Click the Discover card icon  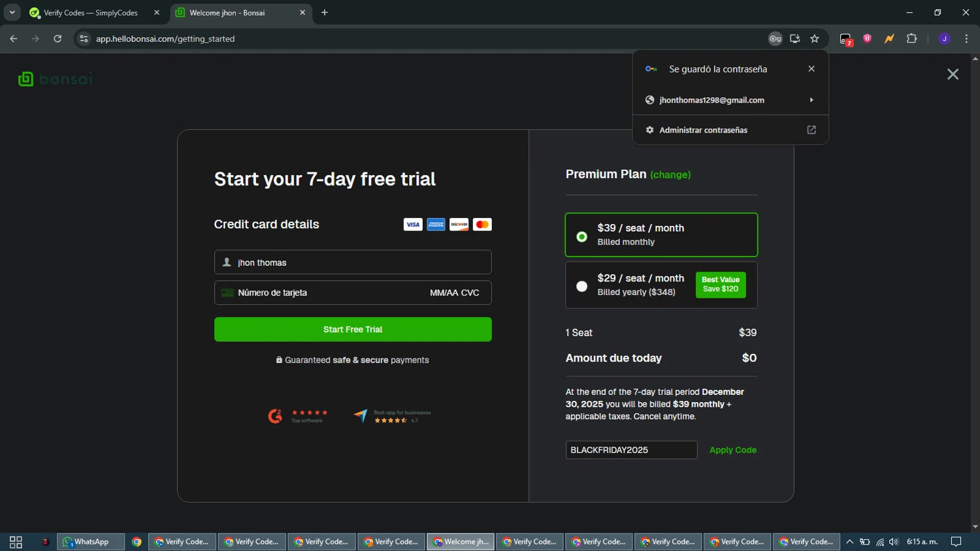click(x=459, y=225)
